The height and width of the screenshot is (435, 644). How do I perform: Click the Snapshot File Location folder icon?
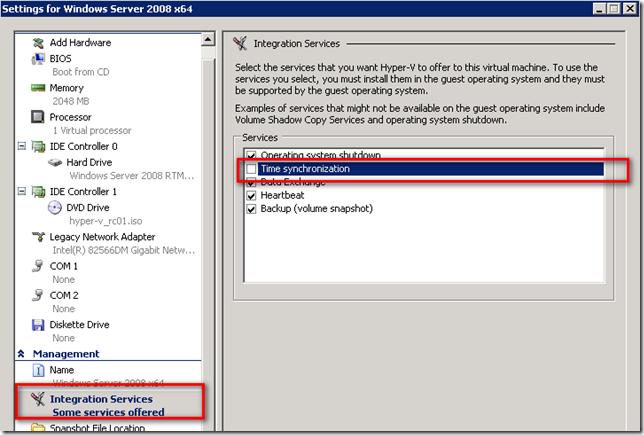tap(38, 428)
